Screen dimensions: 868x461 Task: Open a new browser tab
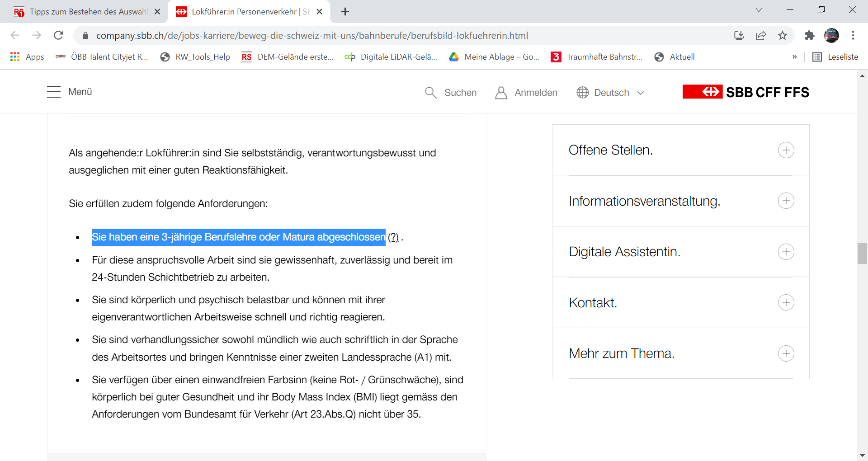[345, 12]
